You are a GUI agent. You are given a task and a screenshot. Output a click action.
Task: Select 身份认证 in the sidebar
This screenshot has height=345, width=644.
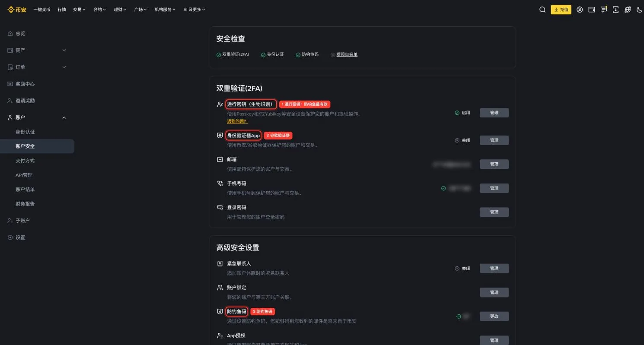[25, 132]
